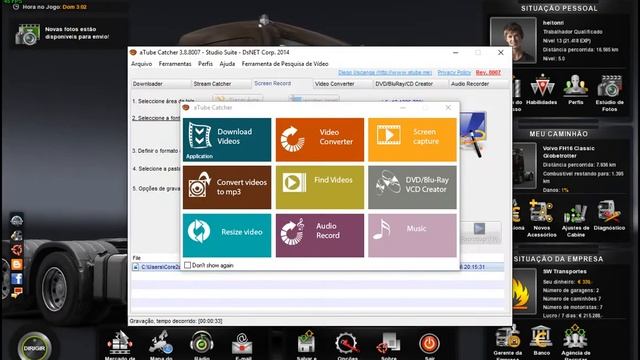Open the Ferramentas menu
The width and height of the screenshot is (640, 360).
click(175, 64)
